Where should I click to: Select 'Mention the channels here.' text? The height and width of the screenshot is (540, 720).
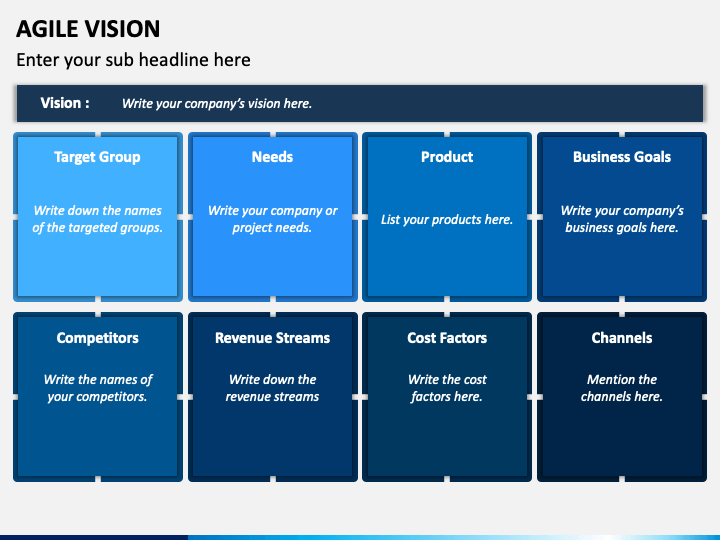[622, 388]
